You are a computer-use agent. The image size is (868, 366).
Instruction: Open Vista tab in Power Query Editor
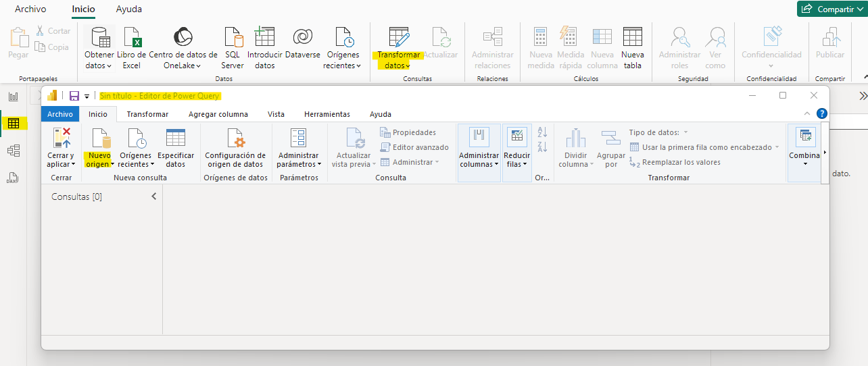coord(276,114)
